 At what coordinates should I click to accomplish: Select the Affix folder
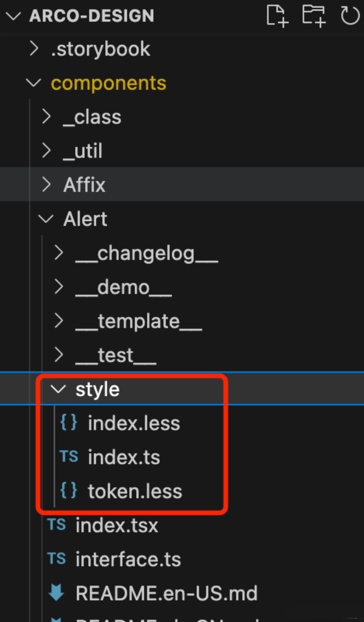pyautogui.click(x=85, y=185)
